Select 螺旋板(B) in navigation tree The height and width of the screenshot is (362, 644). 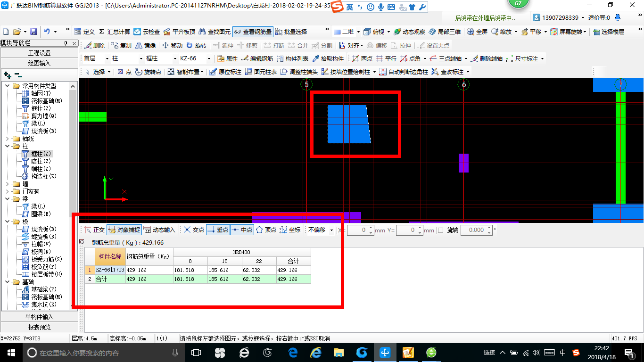click(44, 237)
